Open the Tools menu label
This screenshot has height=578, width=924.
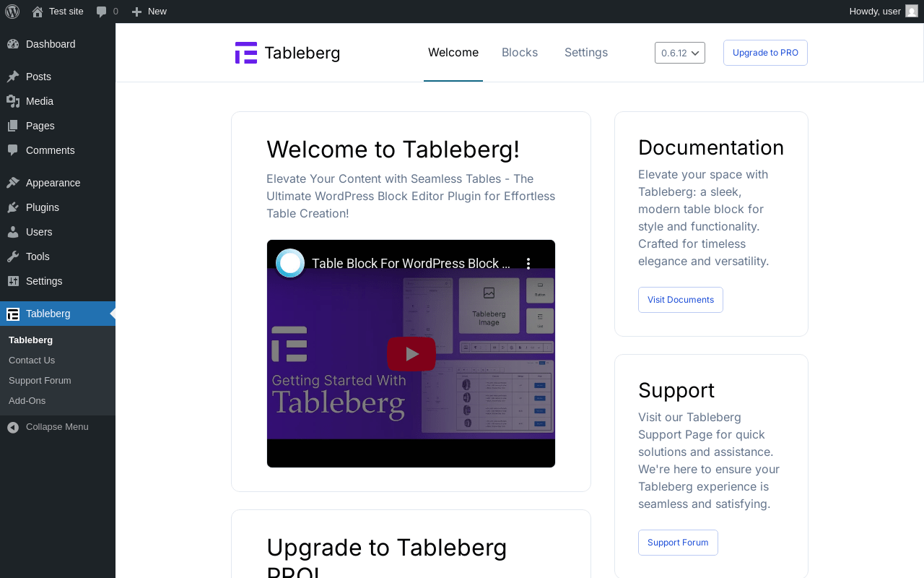[38, 256]
